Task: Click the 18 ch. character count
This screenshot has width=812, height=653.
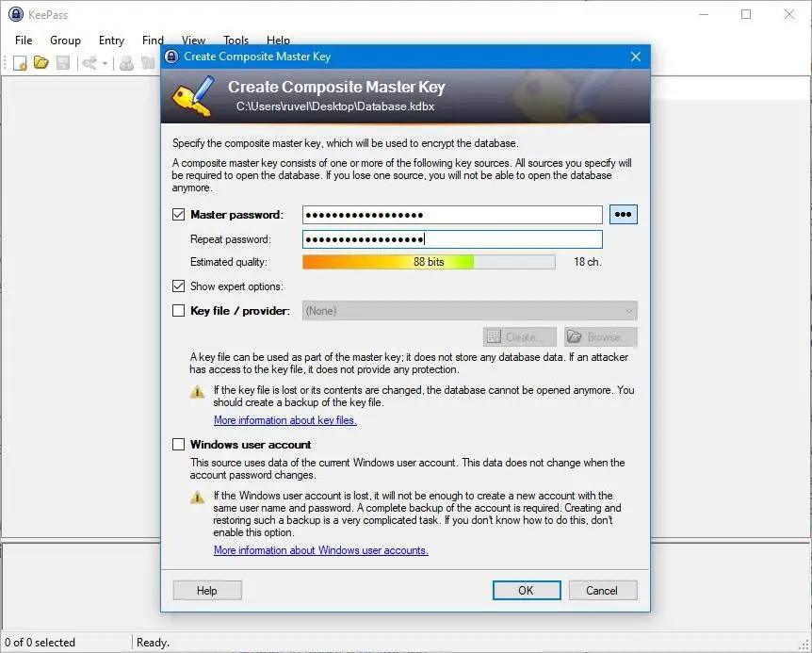Action: [587, 262]
